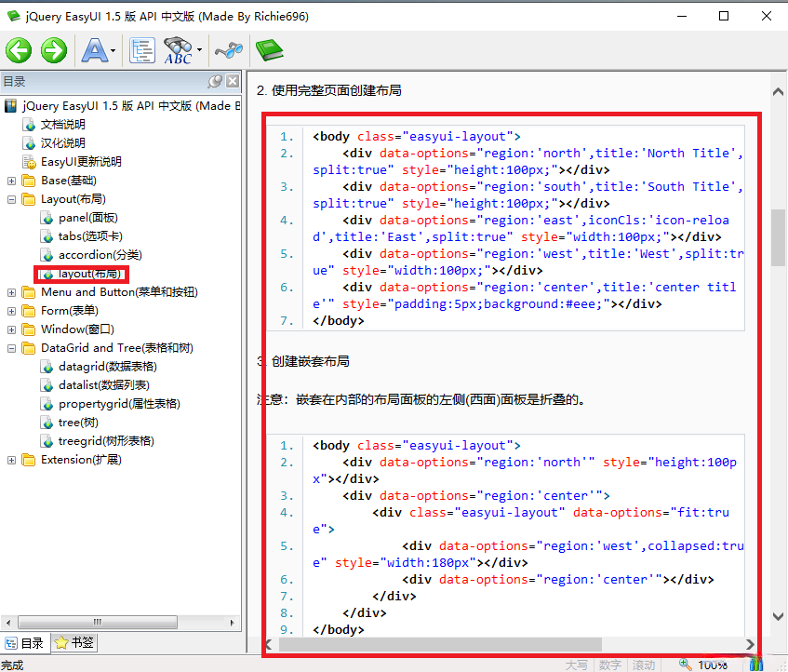This screenshot has height=672, width=788.
Task: Click the eyeglasses toolbar icon
Action: (228, 50)
